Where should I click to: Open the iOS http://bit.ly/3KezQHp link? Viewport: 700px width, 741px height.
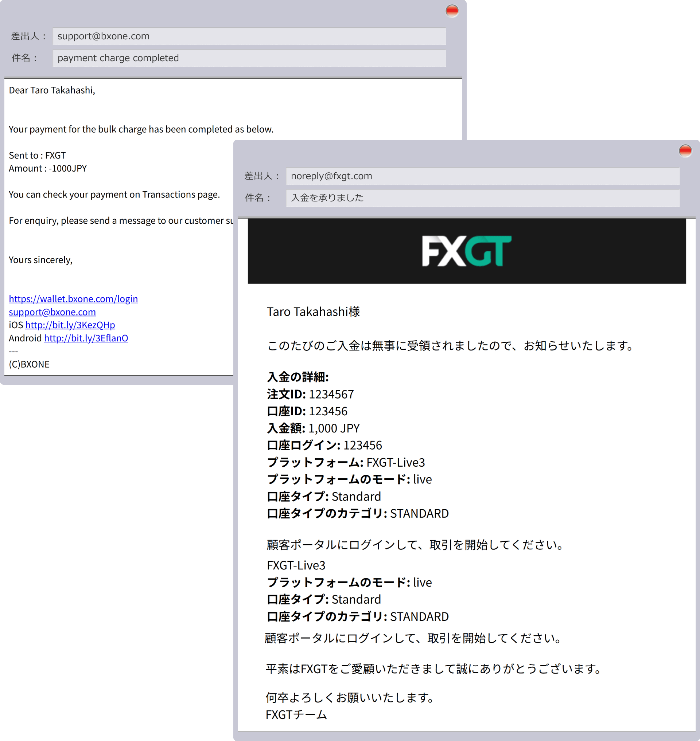coord(70,325)
